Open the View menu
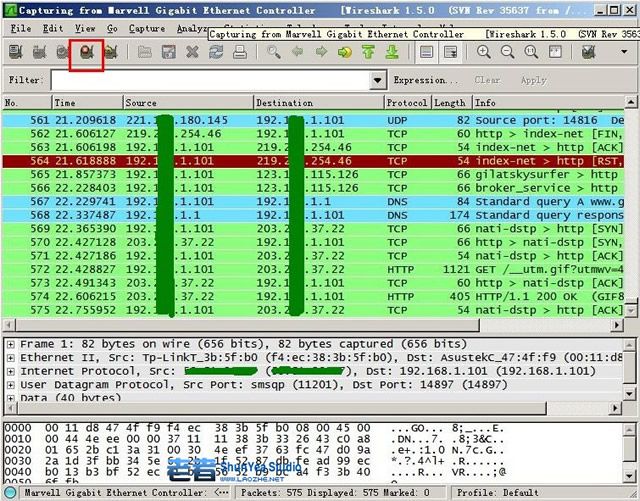 click(x=85, y=29)
